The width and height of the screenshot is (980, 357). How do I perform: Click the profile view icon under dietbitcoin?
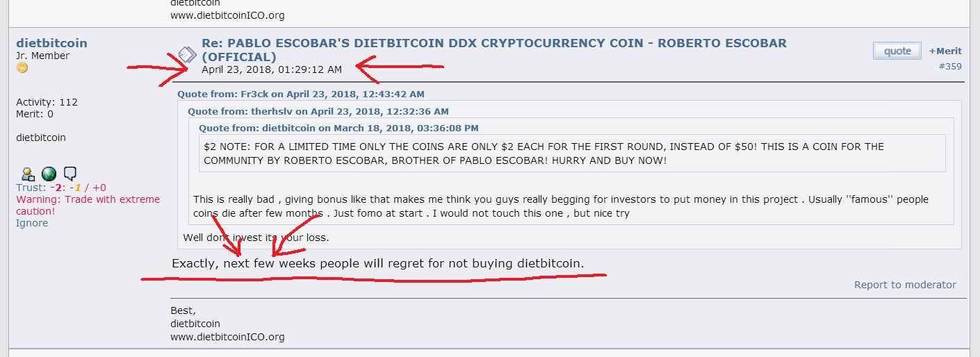tap(28, 174)
